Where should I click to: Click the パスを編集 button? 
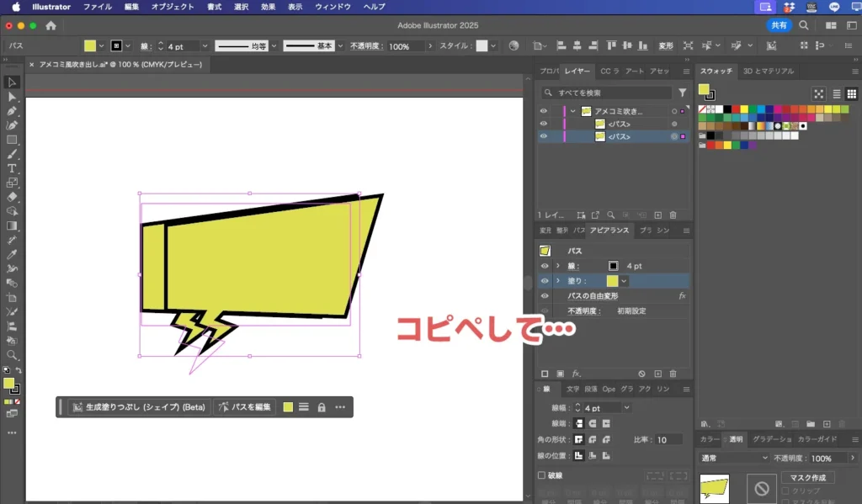(245, 407)
